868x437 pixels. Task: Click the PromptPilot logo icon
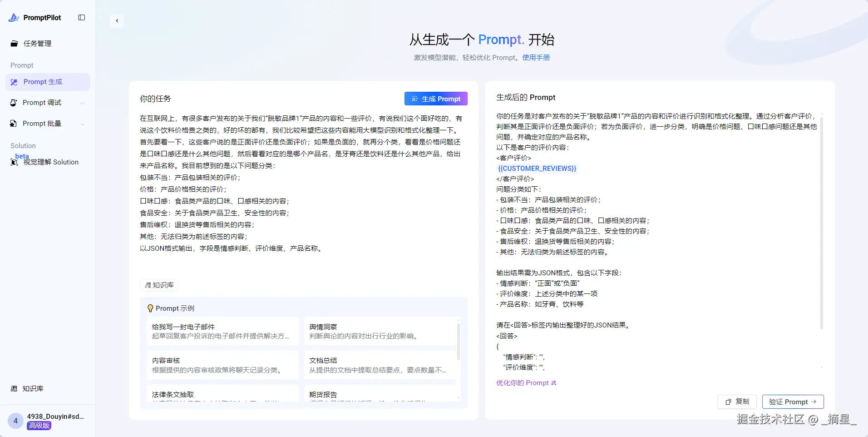[14, 18]
